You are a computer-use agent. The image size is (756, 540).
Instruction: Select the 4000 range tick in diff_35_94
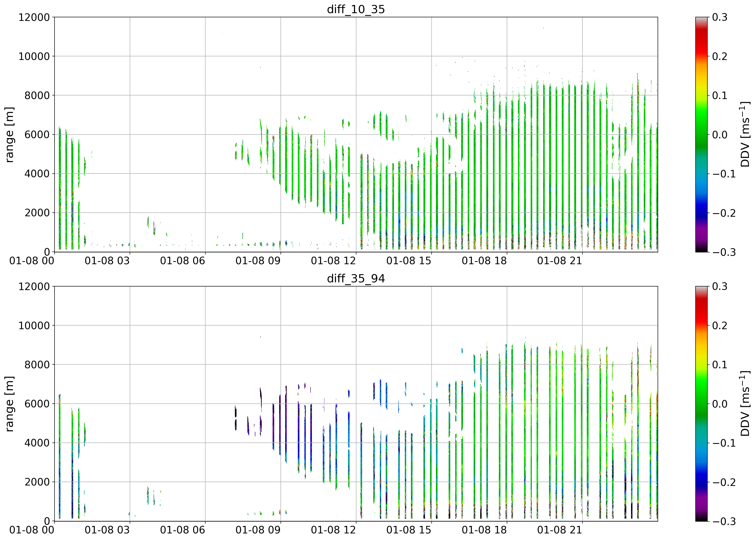(x=37, y=443)
